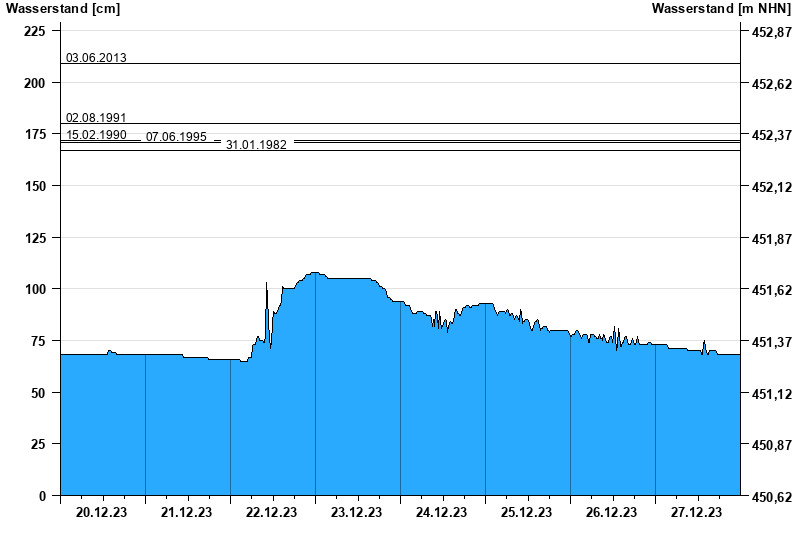The image size is (800, 550).
Task: Click the right axis title Wasserstand [m NHN]
Action: (724, 9)
